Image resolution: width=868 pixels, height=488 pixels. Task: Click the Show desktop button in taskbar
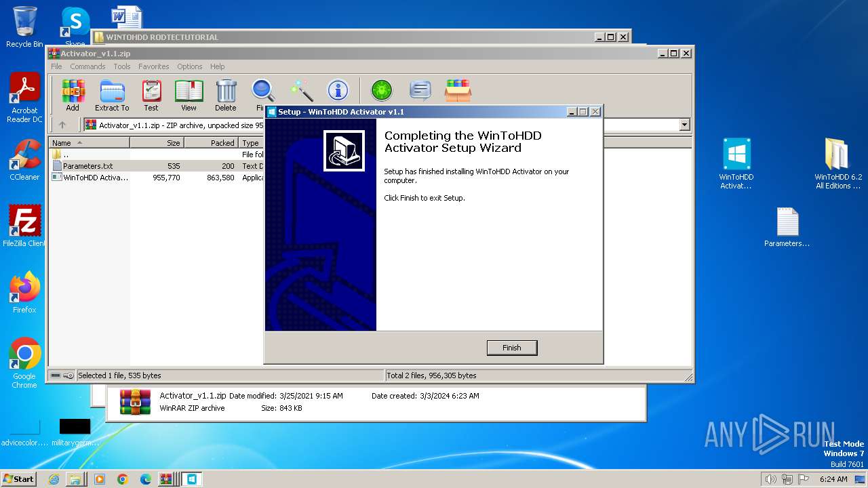coord(861,479)
